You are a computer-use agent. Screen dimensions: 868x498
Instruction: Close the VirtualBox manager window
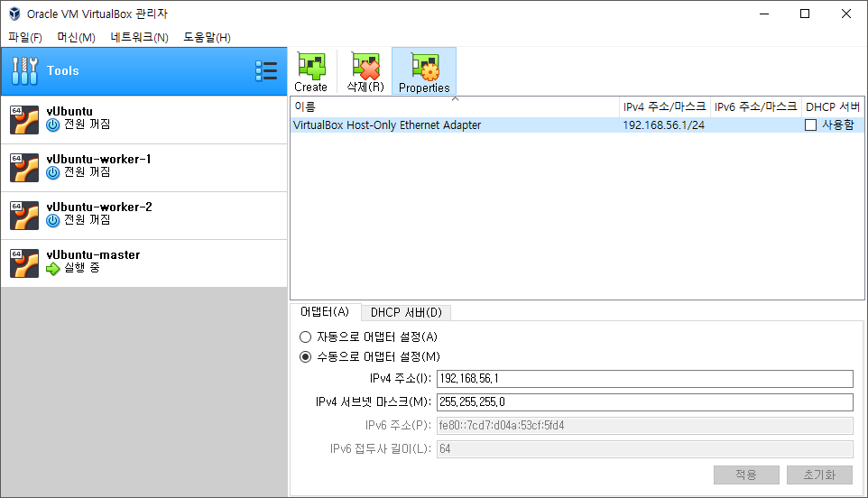tap(845, 14)
